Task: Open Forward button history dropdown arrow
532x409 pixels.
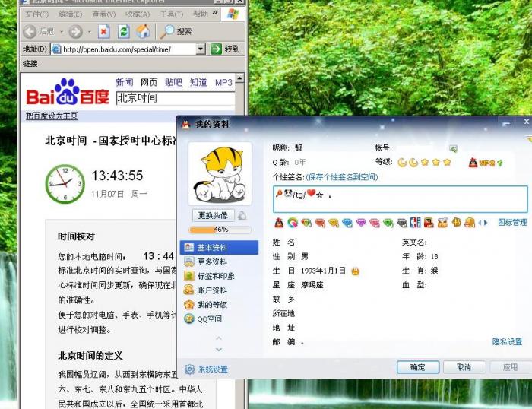Action: point(90,32)
